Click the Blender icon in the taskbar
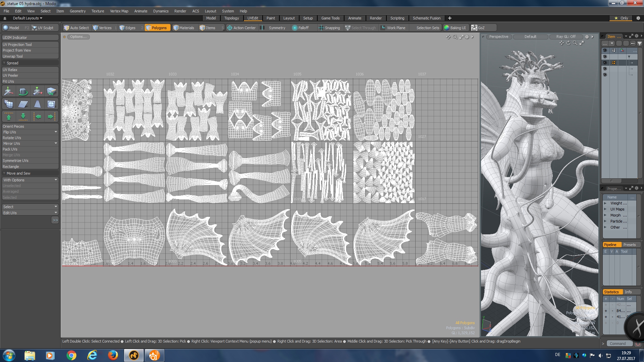The width and height of the screenshot is (644, 362). (154, 355)
